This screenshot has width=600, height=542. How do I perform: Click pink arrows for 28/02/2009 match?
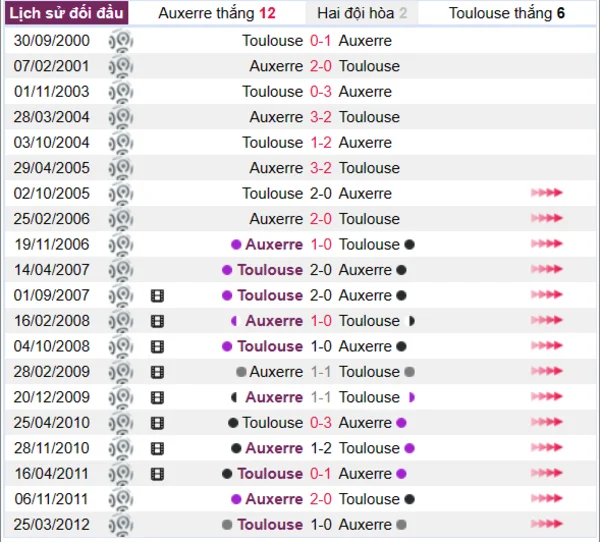(x=546, y=371)
